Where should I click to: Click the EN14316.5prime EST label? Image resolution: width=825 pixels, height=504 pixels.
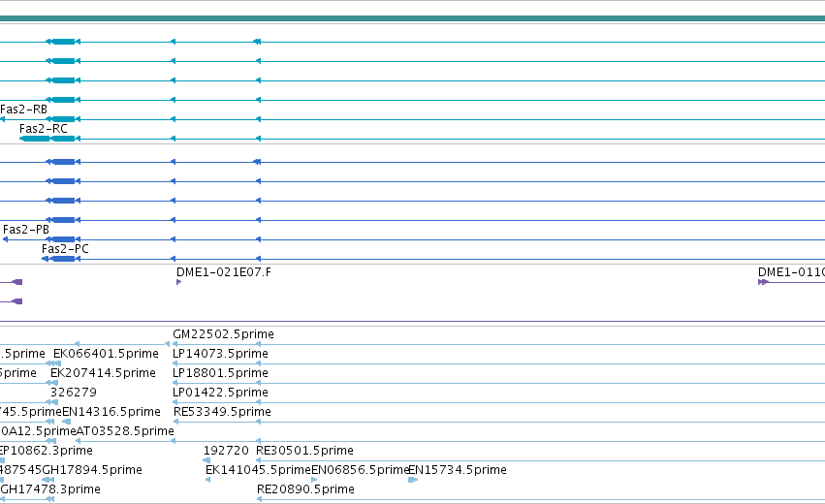click(111, 412)
